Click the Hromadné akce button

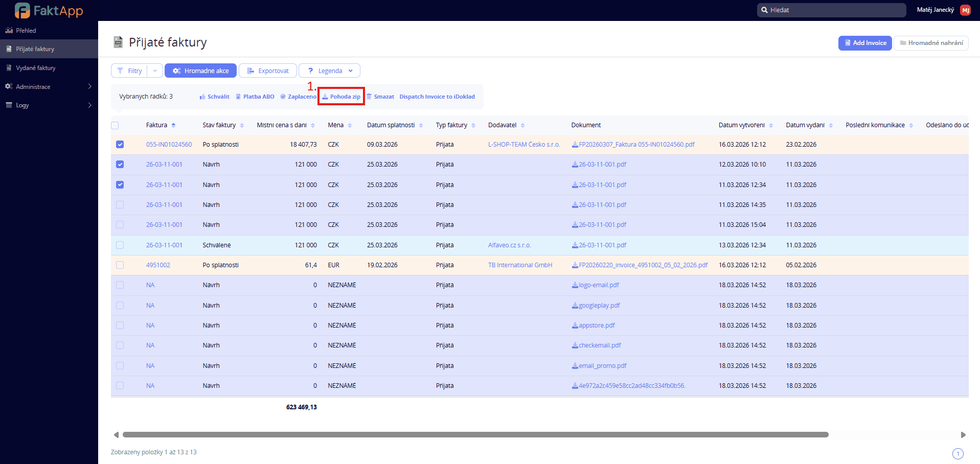click(x=200, y=71)
